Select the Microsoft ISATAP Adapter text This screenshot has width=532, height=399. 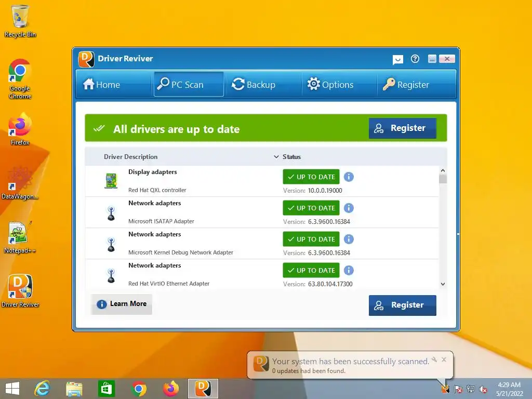click(161, 221)
